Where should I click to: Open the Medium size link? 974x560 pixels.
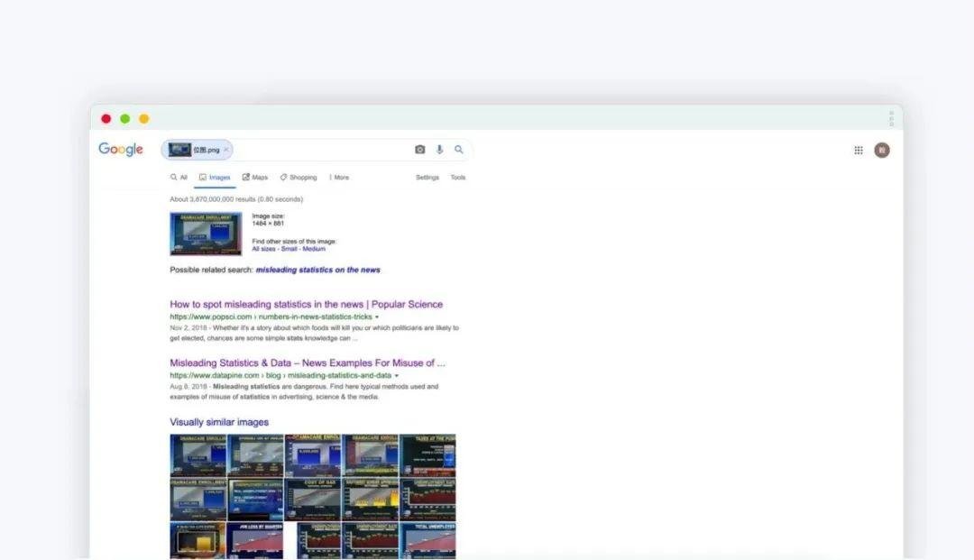click(314, 249)
